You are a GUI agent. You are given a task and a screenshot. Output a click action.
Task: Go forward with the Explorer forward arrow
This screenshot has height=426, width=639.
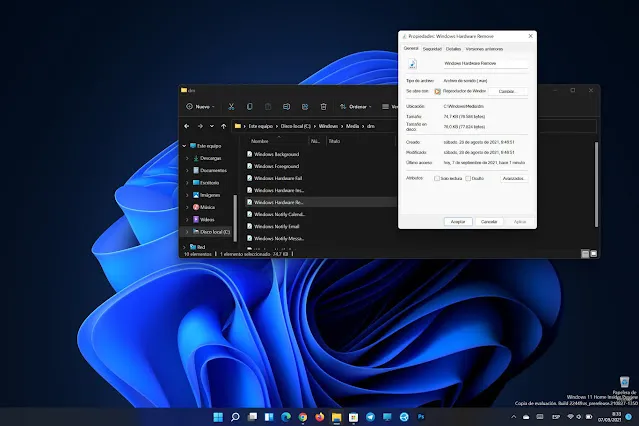pos(200,126)
